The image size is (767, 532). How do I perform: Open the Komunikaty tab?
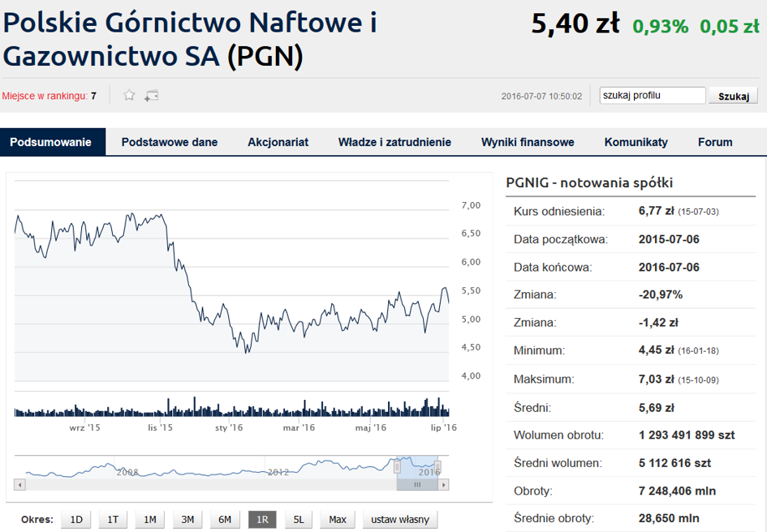click(x=636, y=142)
